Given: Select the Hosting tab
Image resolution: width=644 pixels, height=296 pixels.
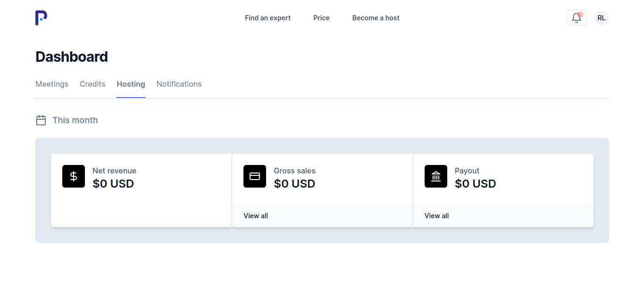Looking at the screenshot, I should (131, 84).
